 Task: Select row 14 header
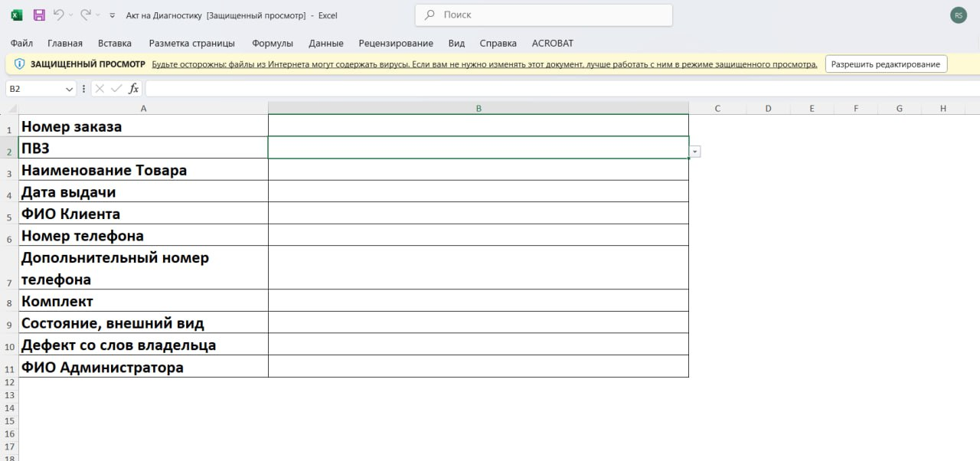tap(9, 408)
